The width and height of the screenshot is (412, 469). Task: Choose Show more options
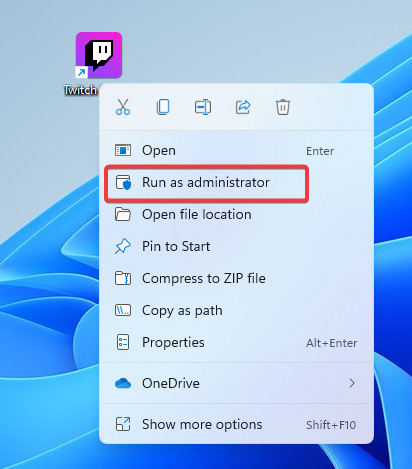[x=236, y=425]
